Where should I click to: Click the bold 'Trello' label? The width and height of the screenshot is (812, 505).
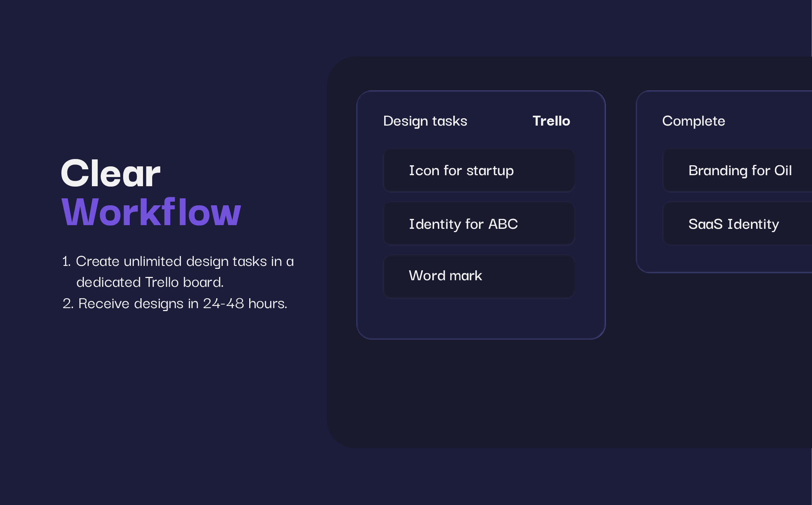551,121
